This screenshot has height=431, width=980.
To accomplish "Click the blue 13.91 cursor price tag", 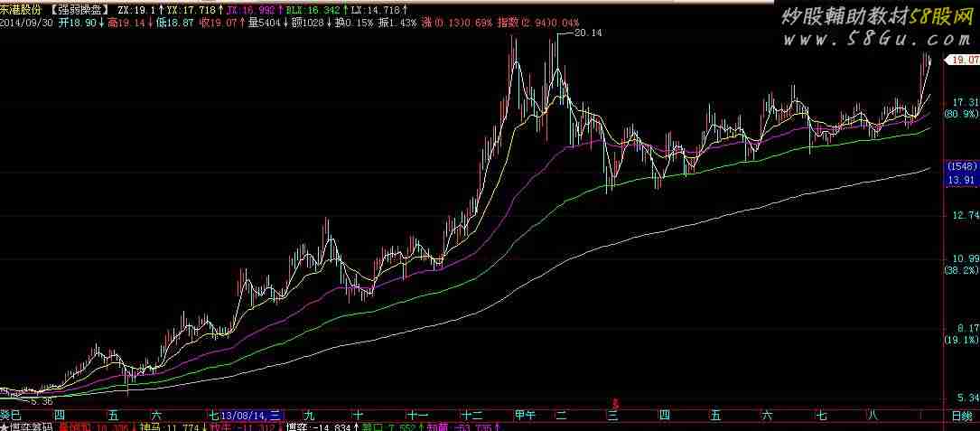I will click(x=961, y=180).
